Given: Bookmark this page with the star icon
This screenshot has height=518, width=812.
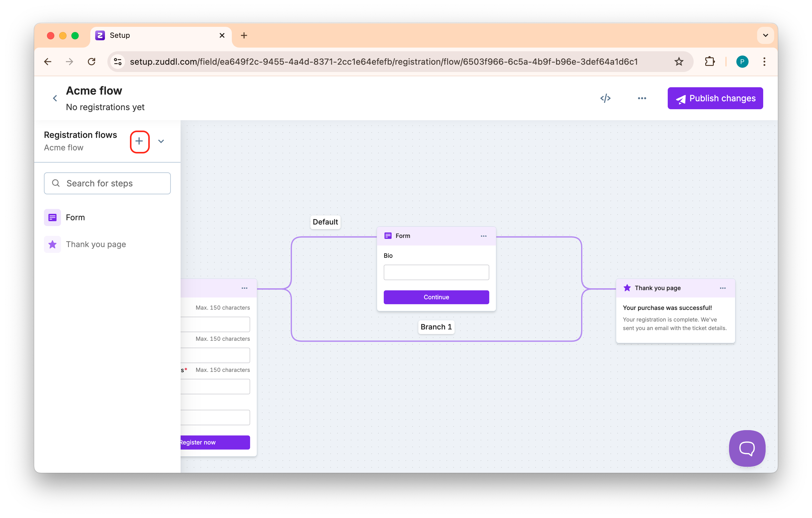Looking at the screenshot, I should pos(679,62).
